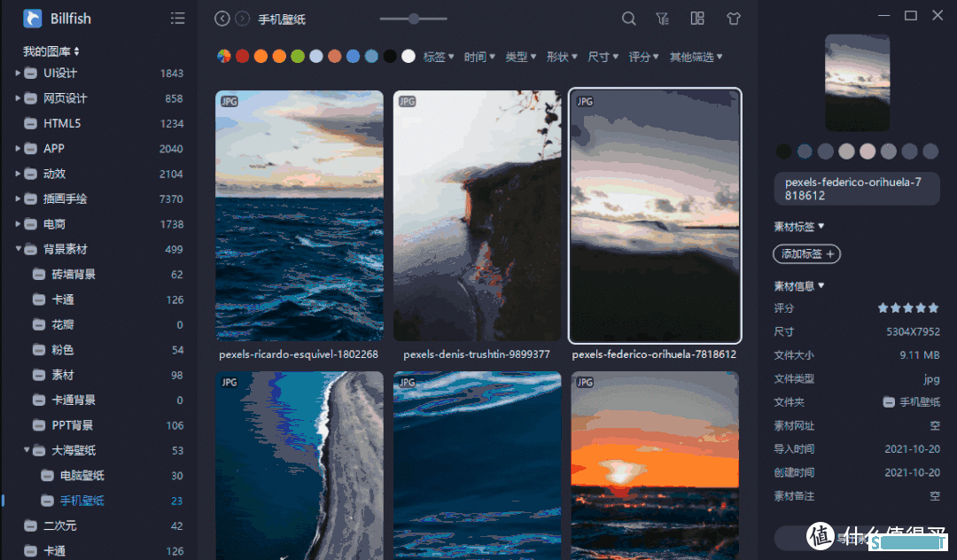The image size is (957, 560).
Task: Expand the 插画手绘 folder arrow
Action: (x=18, y=198)
